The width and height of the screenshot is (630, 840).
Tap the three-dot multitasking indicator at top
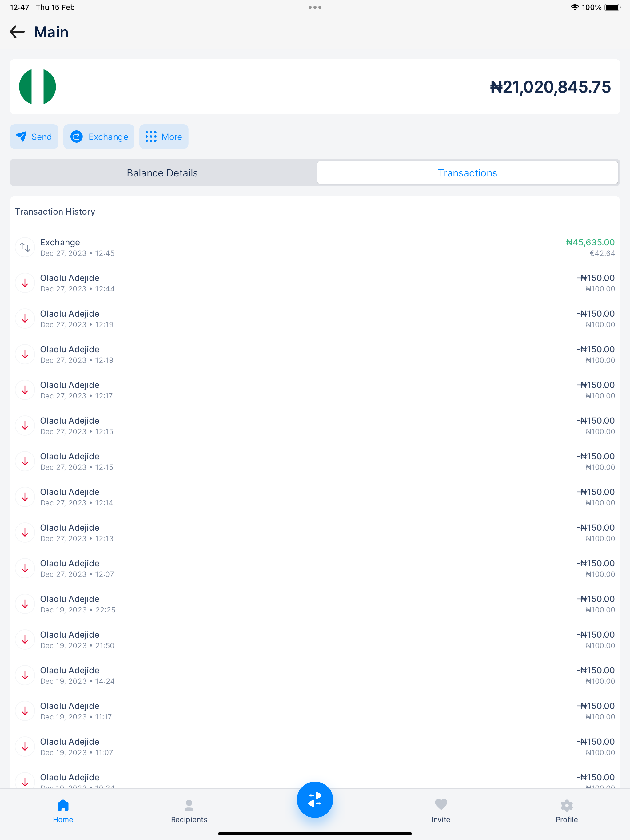(315, 7)
